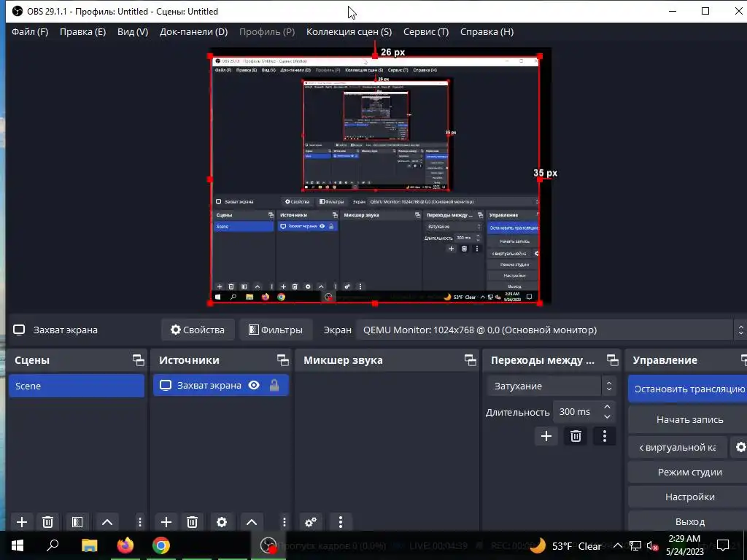
Task: Click the 300 ms duration field
Action: 576,412
